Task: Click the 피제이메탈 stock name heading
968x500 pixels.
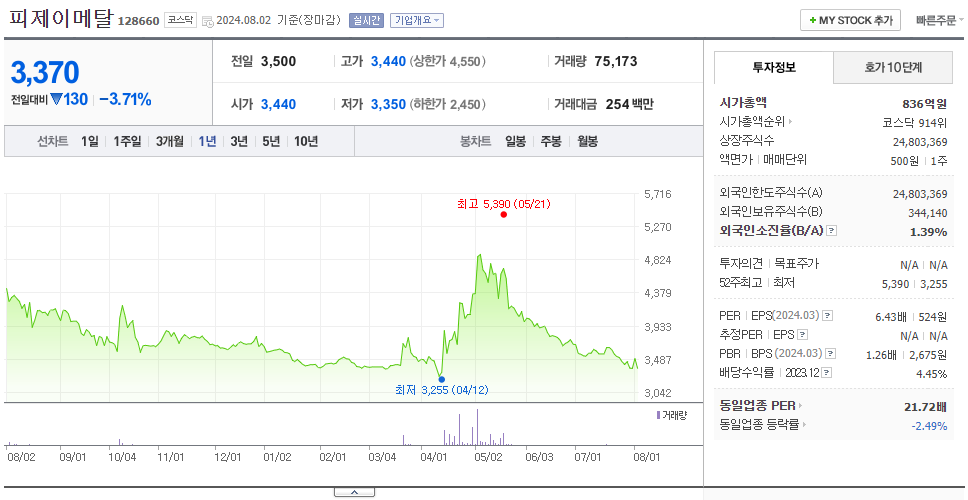Action: pyautogui.click(x=61, y=17)
